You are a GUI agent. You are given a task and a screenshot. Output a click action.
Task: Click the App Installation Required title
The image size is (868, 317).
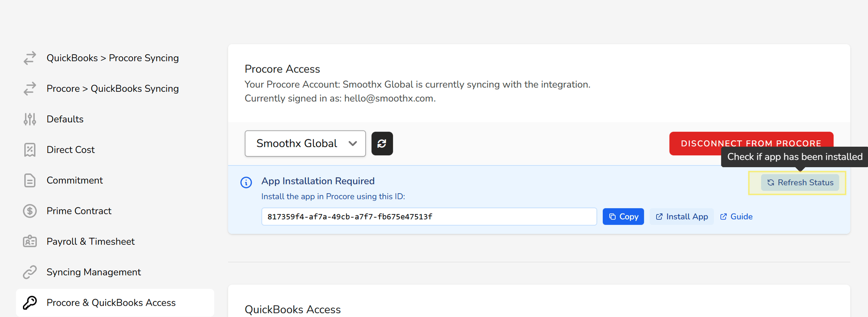click(318, 181)
